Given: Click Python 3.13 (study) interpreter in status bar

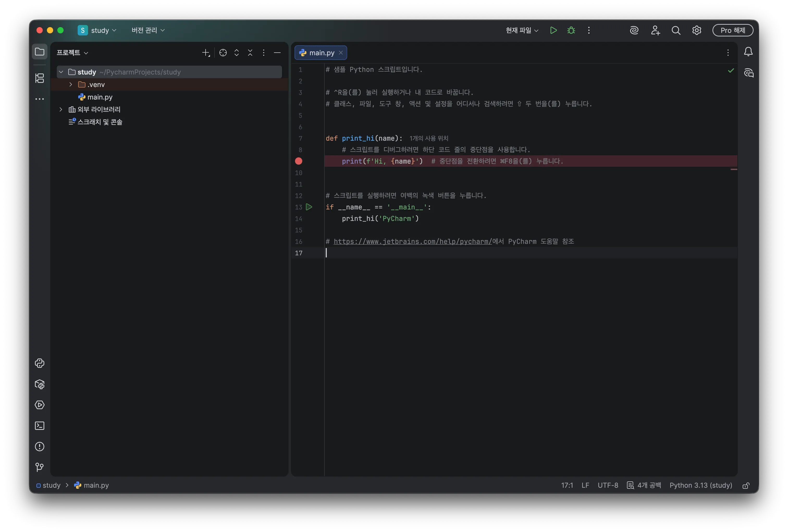Looking at the screenshot, I should tap(700, 485).
